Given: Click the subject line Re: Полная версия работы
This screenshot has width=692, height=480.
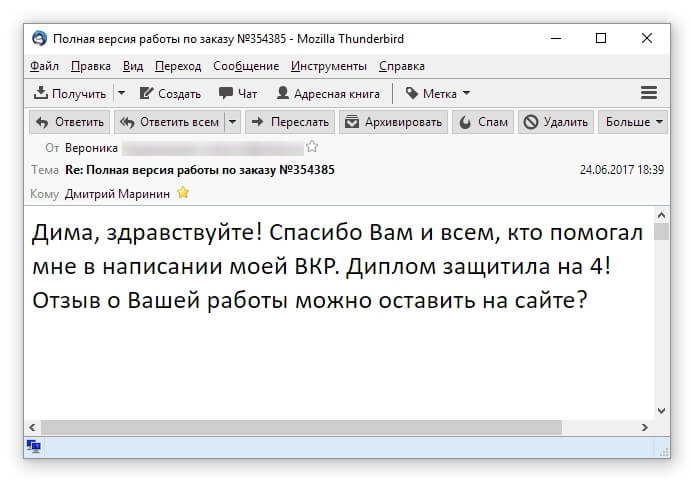Looking at the screenshot, I should (x=199, y=170).
